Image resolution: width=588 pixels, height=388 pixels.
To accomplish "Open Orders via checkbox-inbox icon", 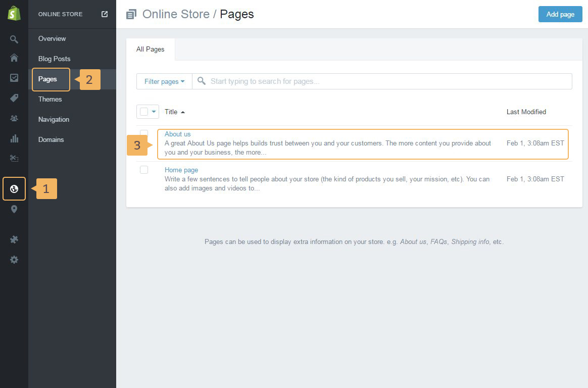I will coord(14,78).
